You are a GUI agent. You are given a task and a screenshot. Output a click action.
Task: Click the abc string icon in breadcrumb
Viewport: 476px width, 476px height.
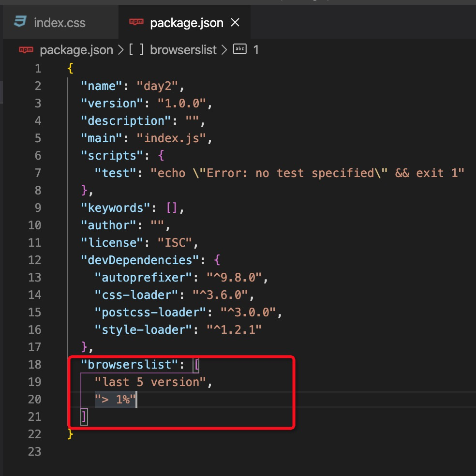pyautogui.click(x=240, y=49)
